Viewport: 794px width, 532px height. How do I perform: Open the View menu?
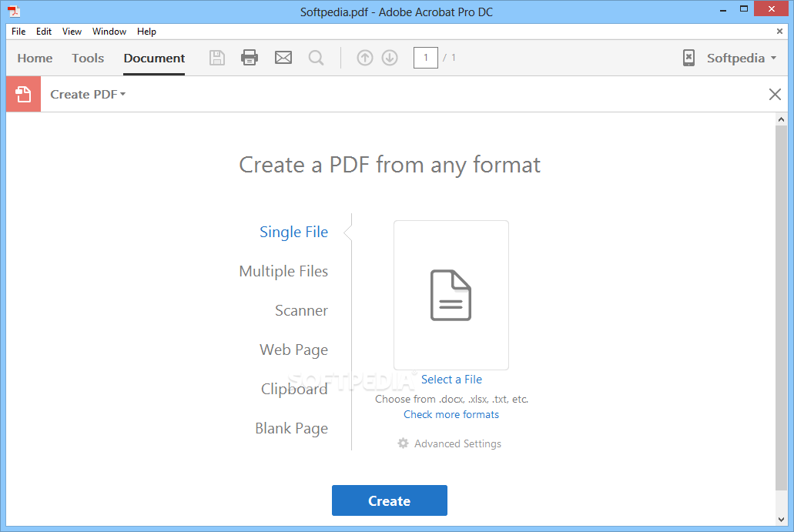pyautogui.click(x=72, y=32)
